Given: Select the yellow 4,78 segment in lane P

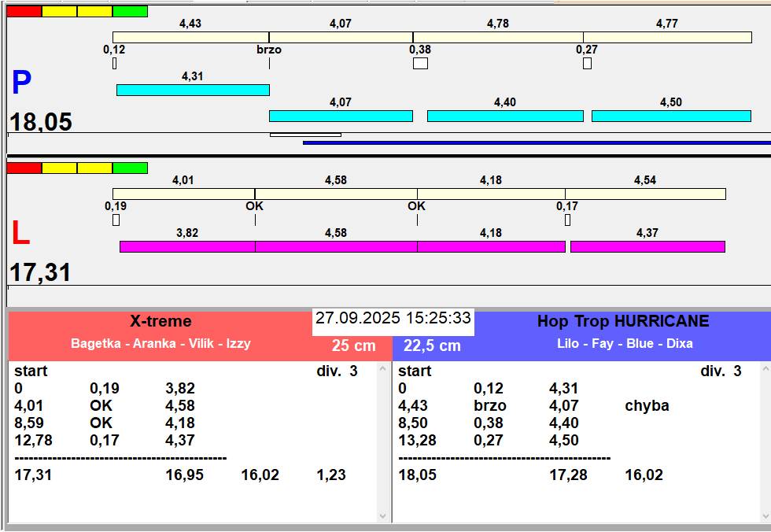Looking at the screenshot, I should pos(498,37).
